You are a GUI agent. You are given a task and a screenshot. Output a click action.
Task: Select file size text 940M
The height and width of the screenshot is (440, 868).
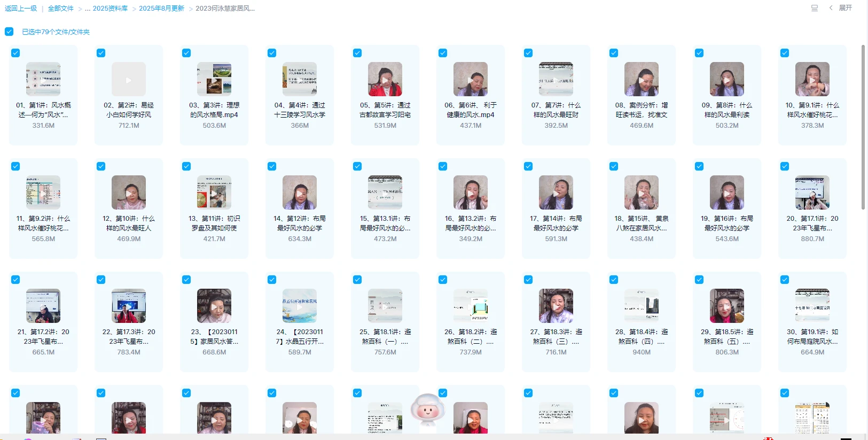[x=642, y=352]
